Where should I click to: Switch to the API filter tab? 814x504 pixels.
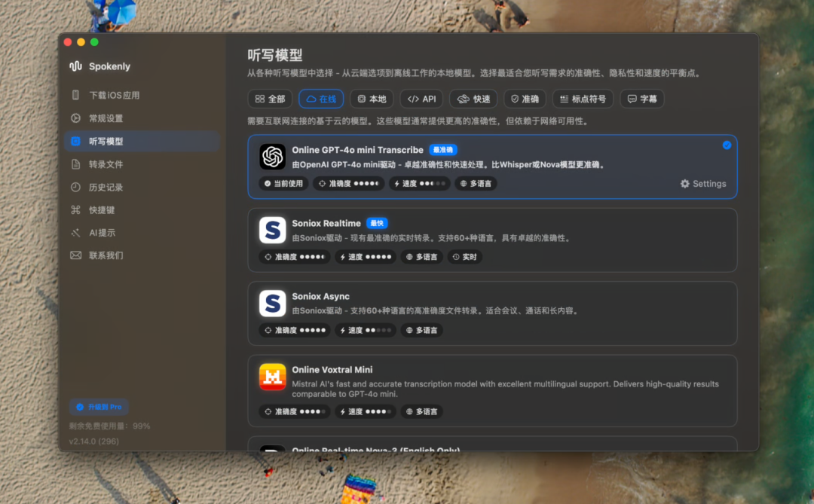click(x=421, y=99)
